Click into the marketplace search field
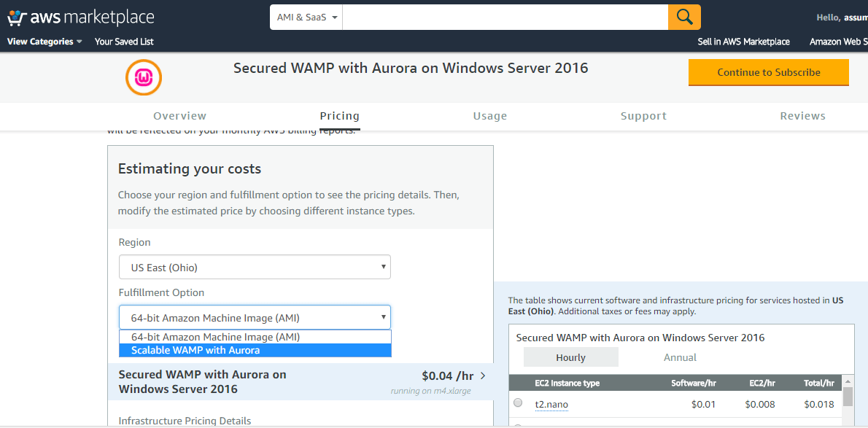Viewport: 868px width, 428px height. point(505,17)
